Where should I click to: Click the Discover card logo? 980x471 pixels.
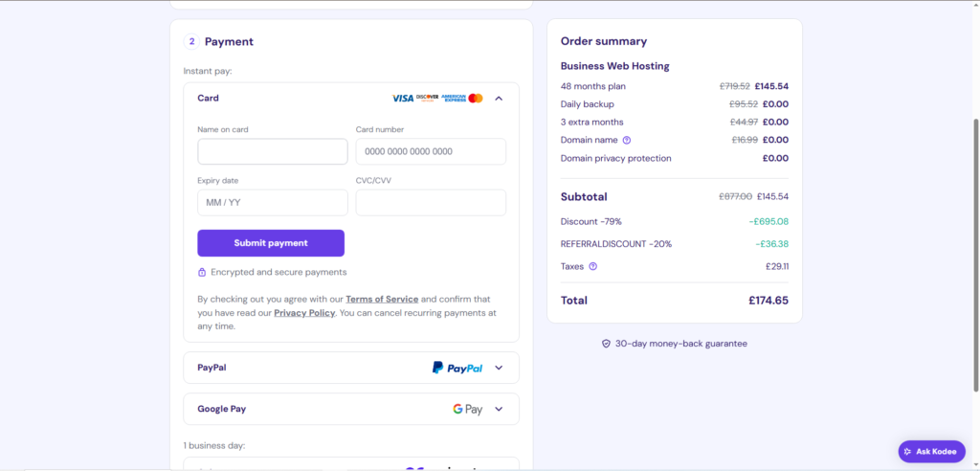(428, 99)
